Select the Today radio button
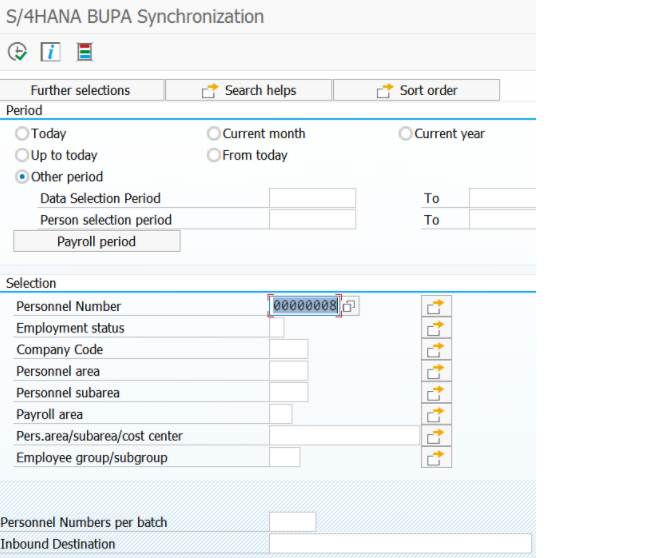This screenshot has width=650, height=558. (x=22, y=133)
